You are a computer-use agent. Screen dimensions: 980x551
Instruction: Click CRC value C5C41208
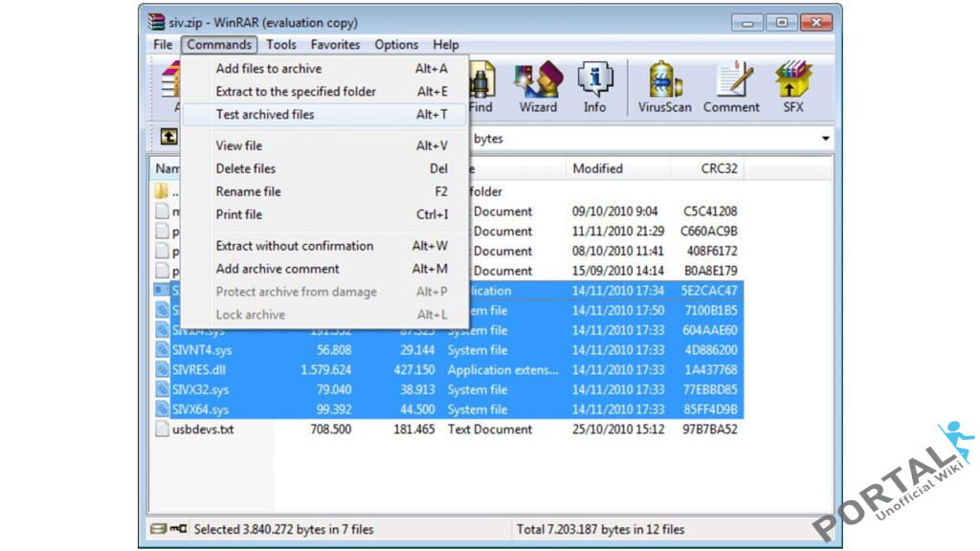coord(710,211)
